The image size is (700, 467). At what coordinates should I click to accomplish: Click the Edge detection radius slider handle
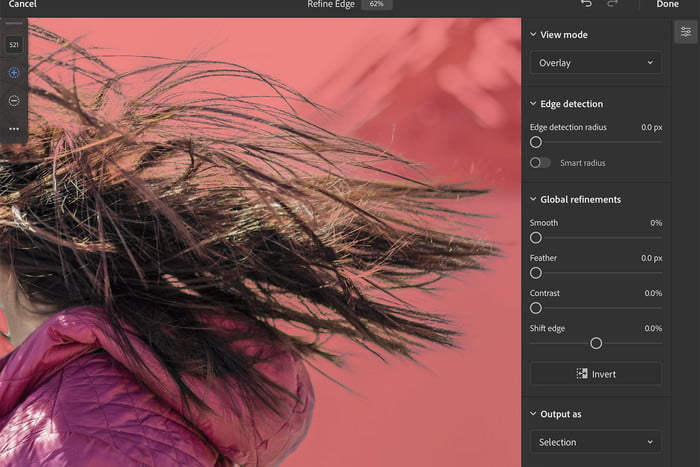pos(536,142)
